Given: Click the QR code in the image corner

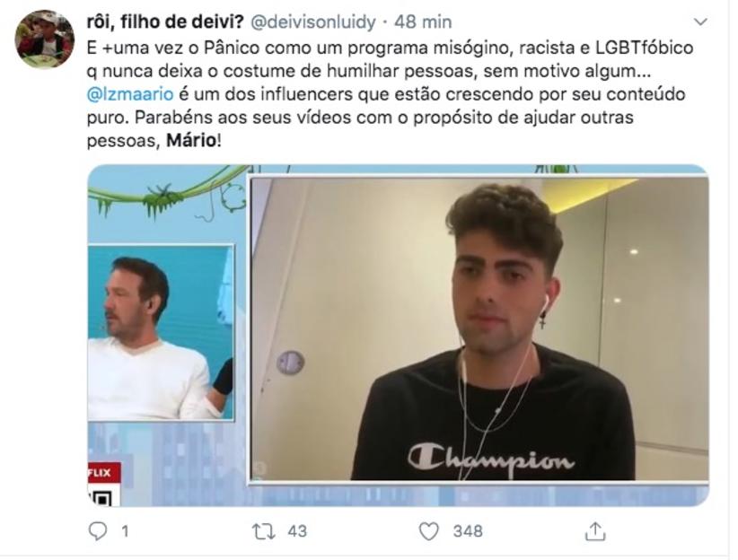Looking at the screenshot, I should coord(101,497).
